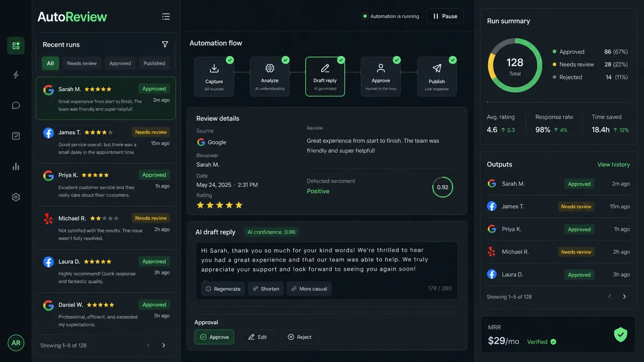Open the dashboard grid icon in sidebar
The width and height of the screenshot is (644, 362).
tap(16, 46)
